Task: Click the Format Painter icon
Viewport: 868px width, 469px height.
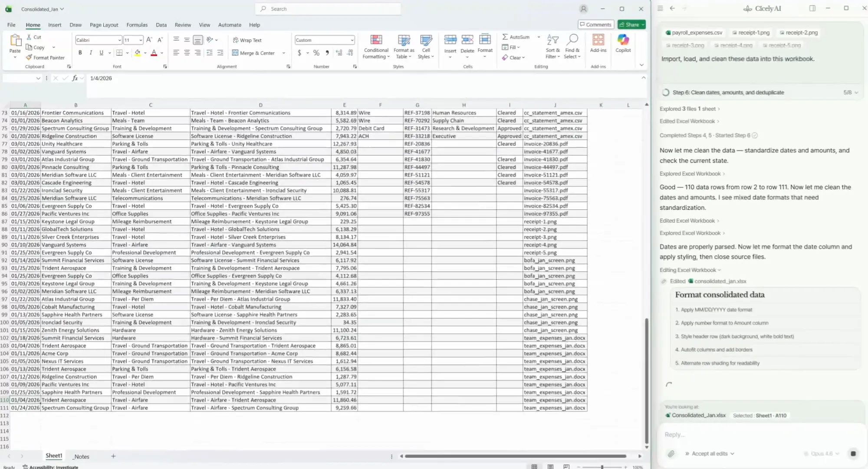Action: click(29, 57)
